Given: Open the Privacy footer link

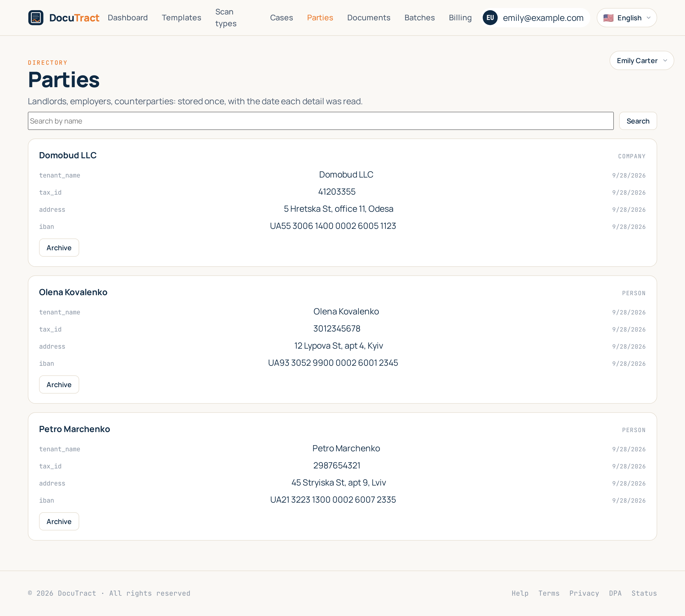Looking at the screenshot, I should [584, 593].
